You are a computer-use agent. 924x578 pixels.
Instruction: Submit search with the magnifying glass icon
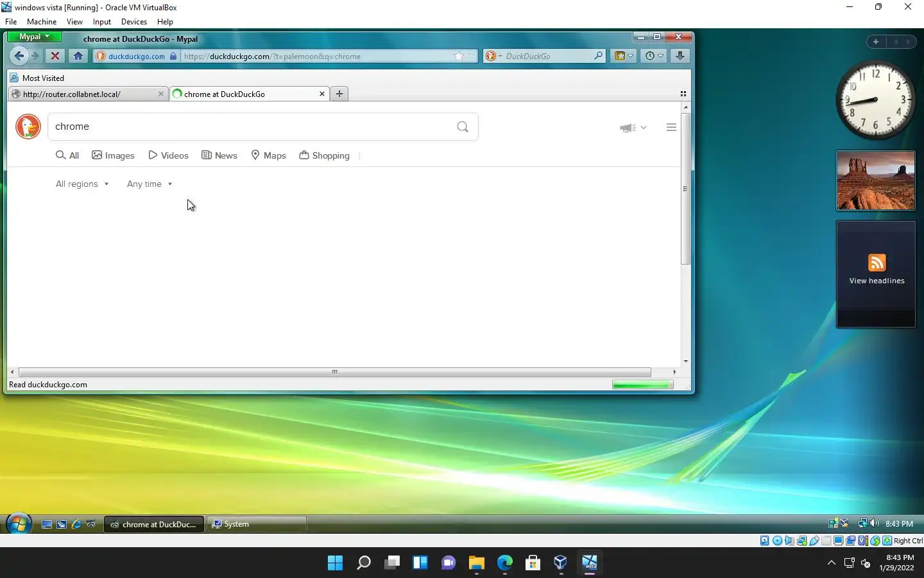pos(463,127)
